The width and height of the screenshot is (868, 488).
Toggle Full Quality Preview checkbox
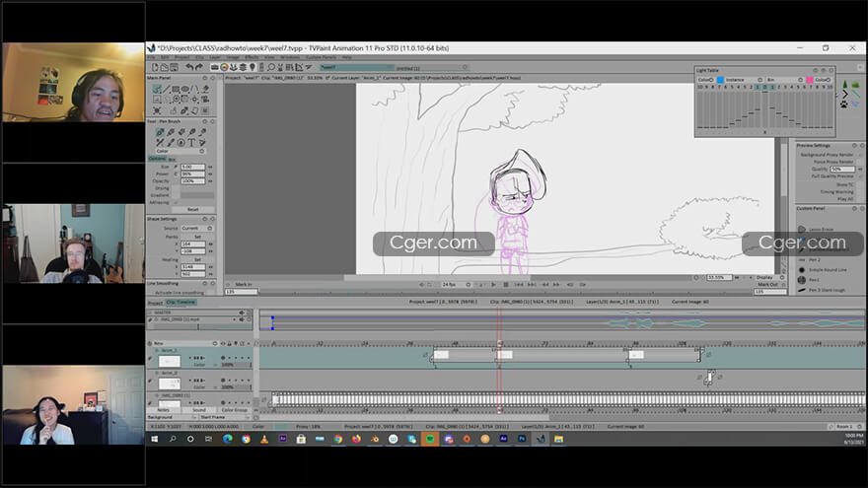(x=861, y=175)
